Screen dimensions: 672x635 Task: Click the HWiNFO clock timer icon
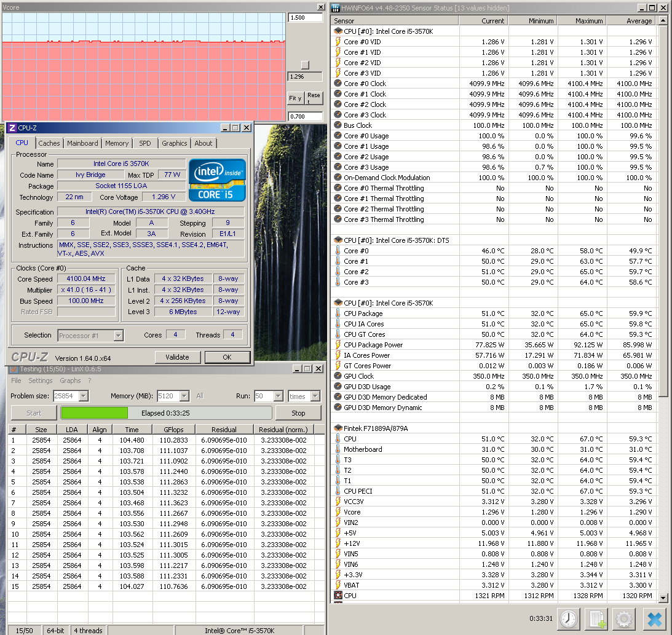569,619
